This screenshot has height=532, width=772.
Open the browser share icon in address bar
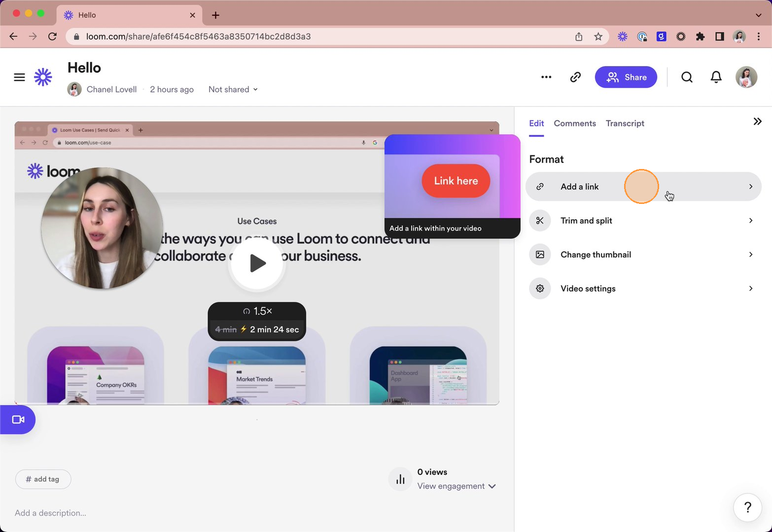click(579, 36)
